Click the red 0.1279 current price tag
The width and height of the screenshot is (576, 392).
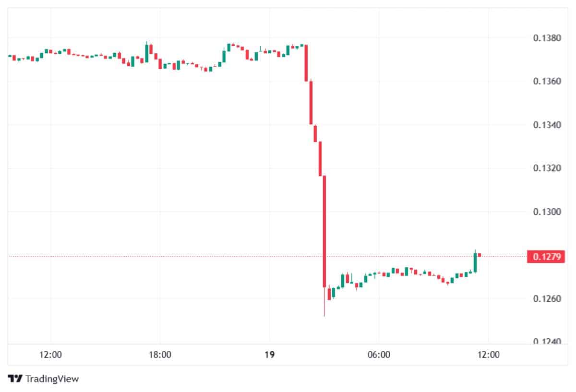(546, 257)
